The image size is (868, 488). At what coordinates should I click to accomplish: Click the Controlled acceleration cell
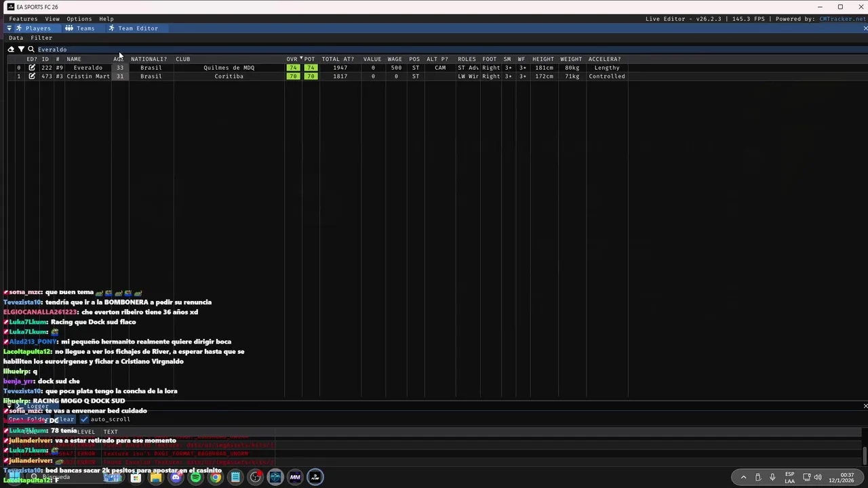(x=606, y=77)
